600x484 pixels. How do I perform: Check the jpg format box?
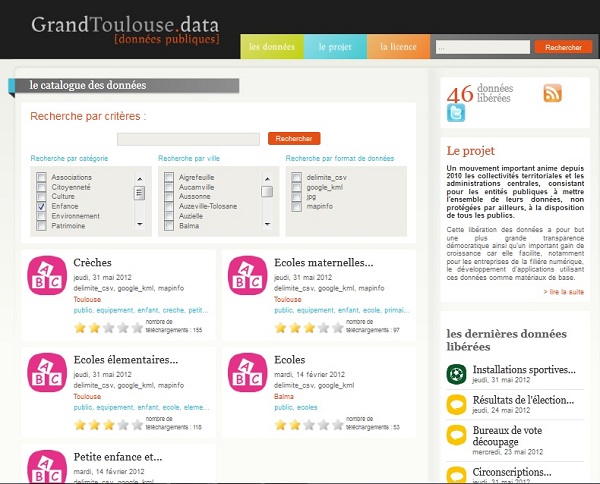(x=297, y=197)
